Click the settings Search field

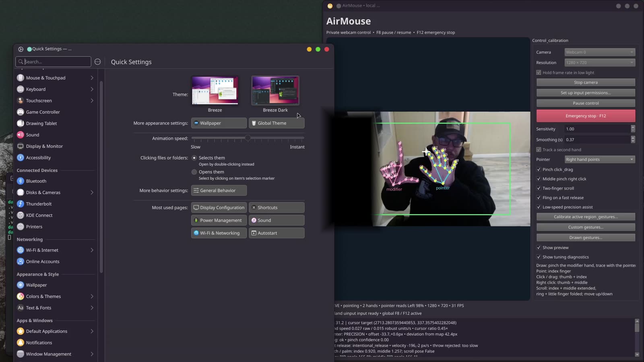pos(53,62)
